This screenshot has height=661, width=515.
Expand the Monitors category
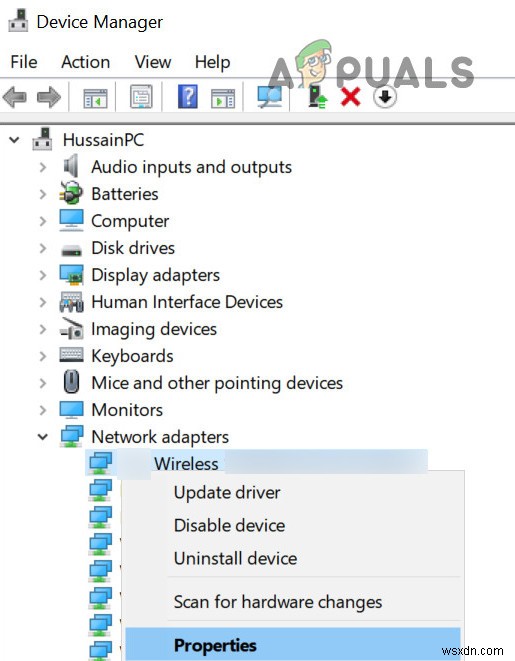[43, 410]
